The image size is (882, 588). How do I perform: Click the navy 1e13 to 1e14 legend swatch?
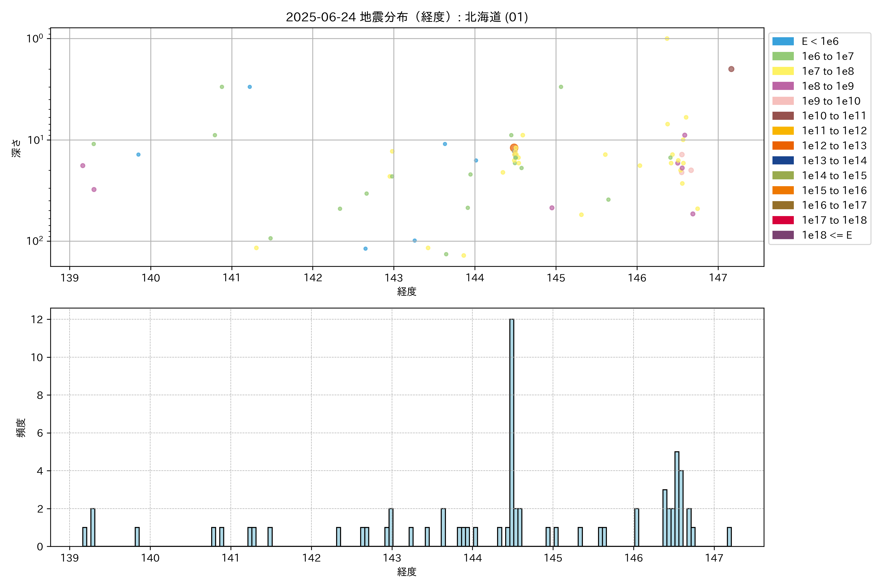[783, 160]
